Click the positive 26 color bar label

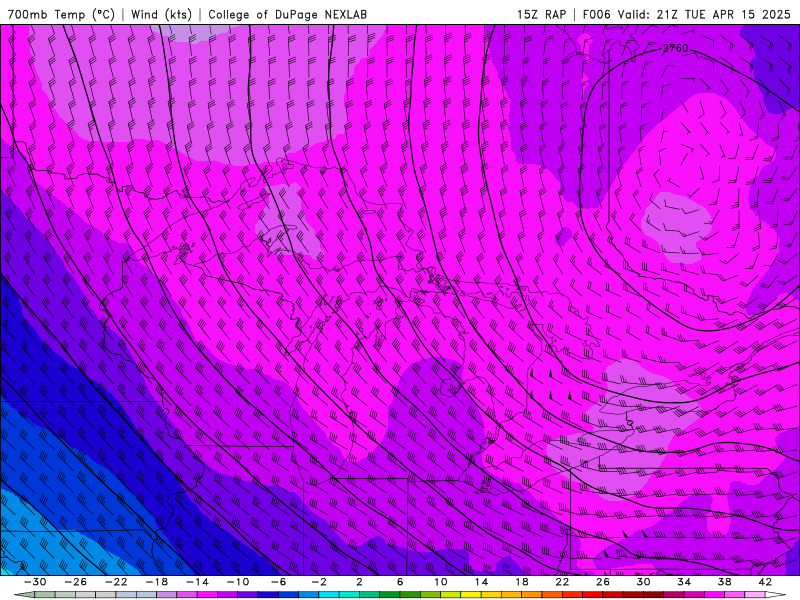tap(603, 582)
